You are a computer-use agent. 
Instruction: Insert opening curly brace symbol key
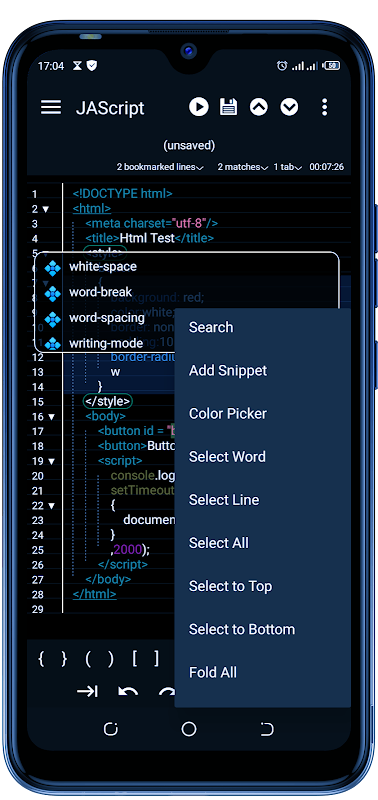[41, 659]
